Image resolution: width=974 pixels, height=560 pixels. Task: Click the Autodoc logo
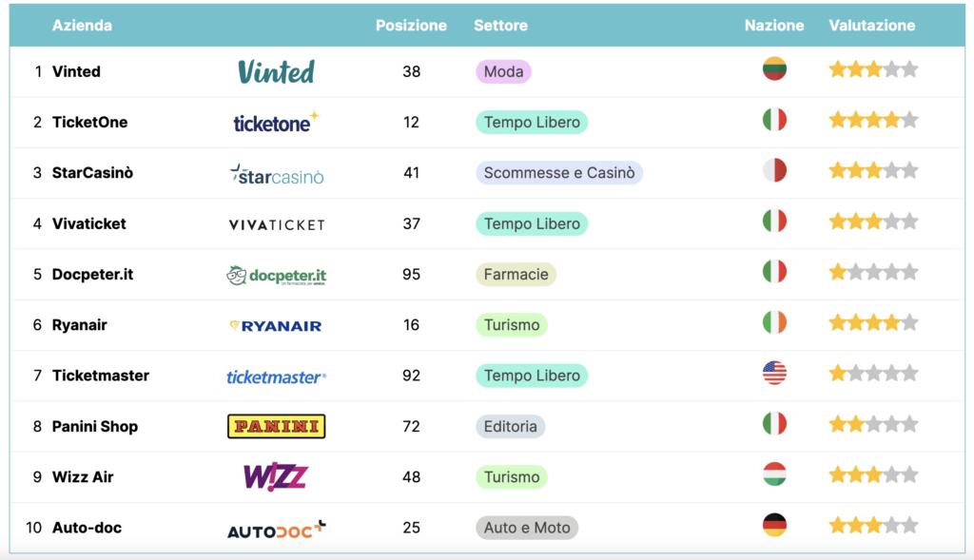click(276, 529)
